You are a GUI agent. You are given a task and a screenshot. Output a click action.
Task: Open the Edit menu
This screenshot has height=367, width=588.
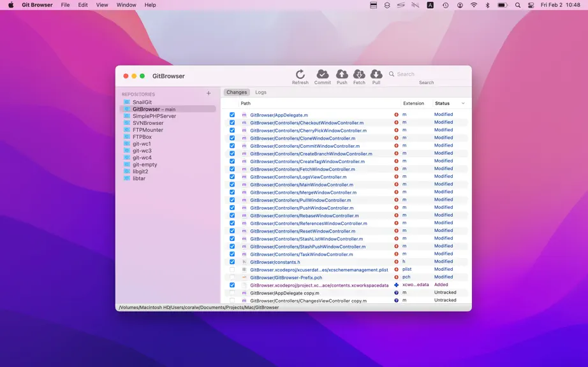coord(83,5)
